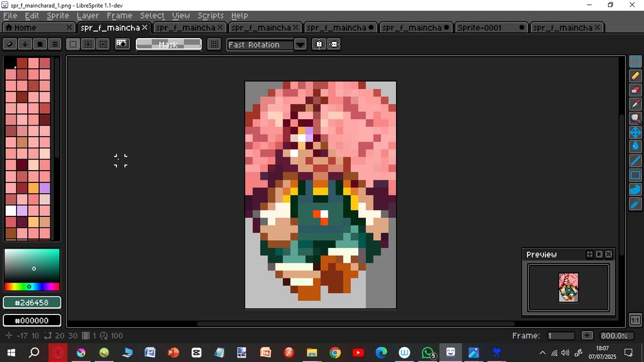Select the white palette swatch

(x=11, y=211)
